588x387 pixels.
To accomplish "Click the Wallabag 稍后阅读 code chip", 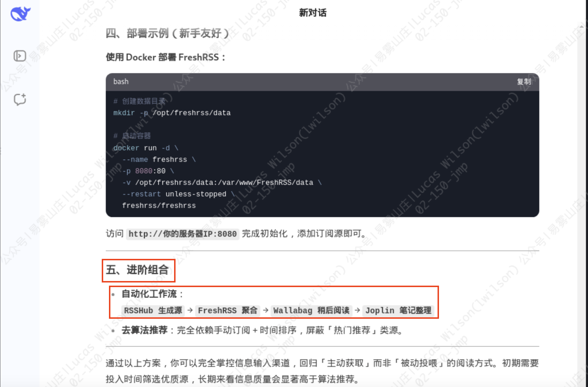I will (x=311, y=310).
